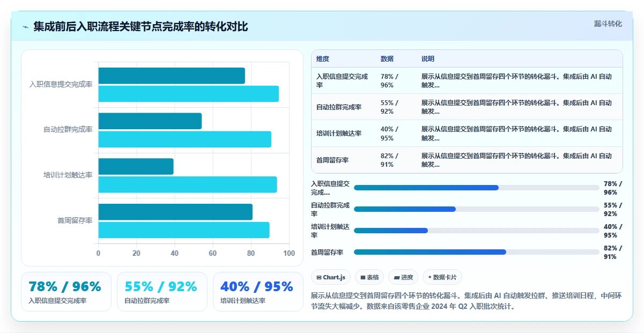The width and height of the screenshot is (644, 333).
Task: Select the 数据卡片 tag chip
Action: click(442, 277)
